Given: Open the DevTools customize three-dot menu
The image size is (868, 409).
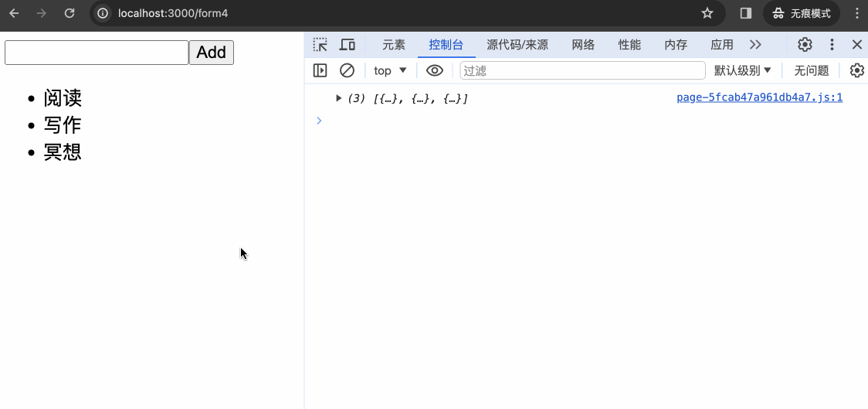Looking at the screenshot, I should [832, 45].
